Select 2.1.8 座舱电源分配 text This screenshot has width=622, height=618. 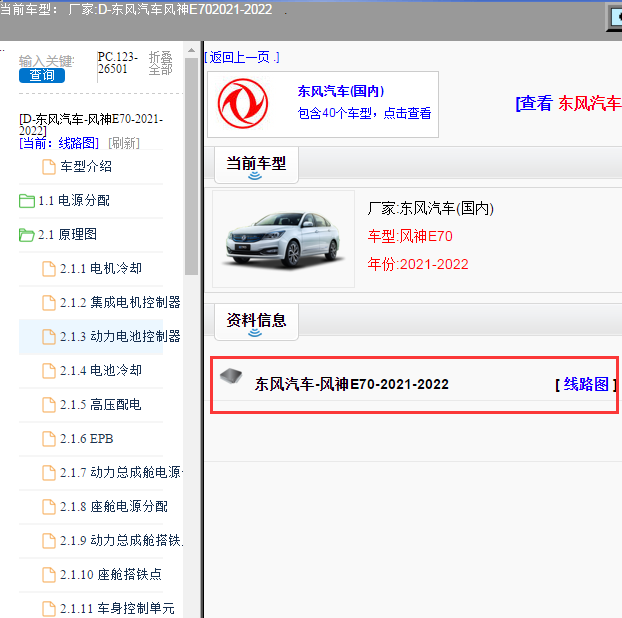[114, 507]
